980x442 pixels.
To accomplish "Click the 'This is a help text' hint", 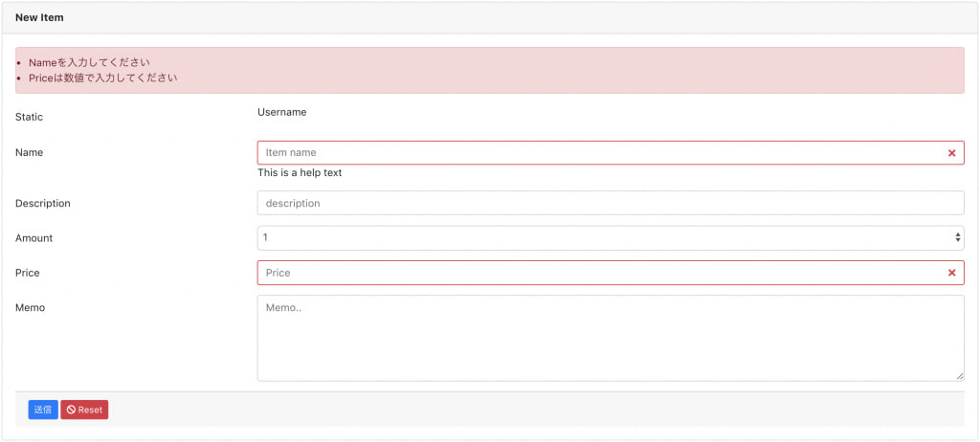I will tap(300, 172).
